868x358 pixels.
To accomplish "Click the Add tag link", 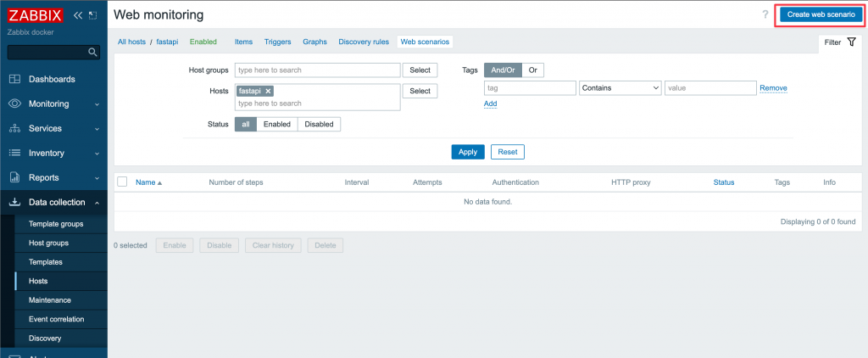I will tap(491, 103).
